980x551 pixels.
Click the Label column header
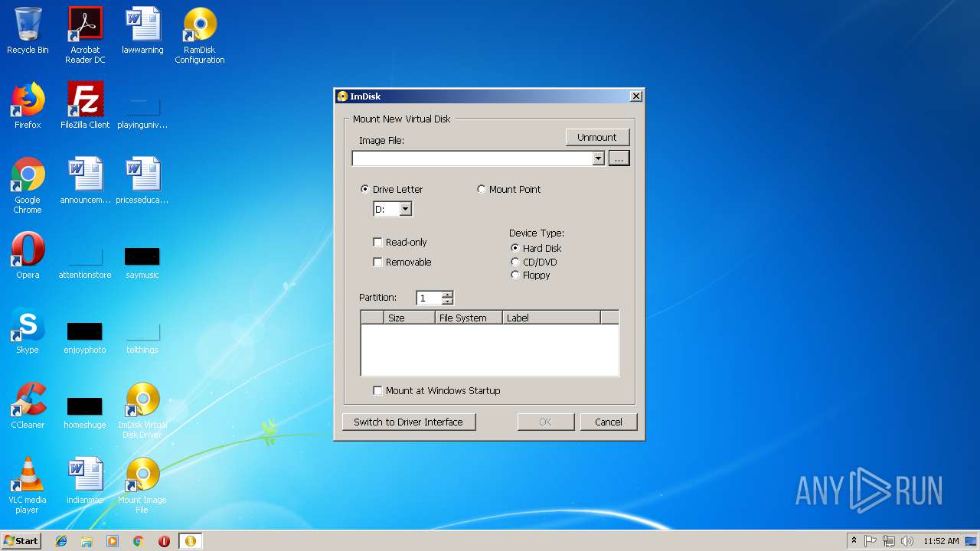tap(551, 318)
